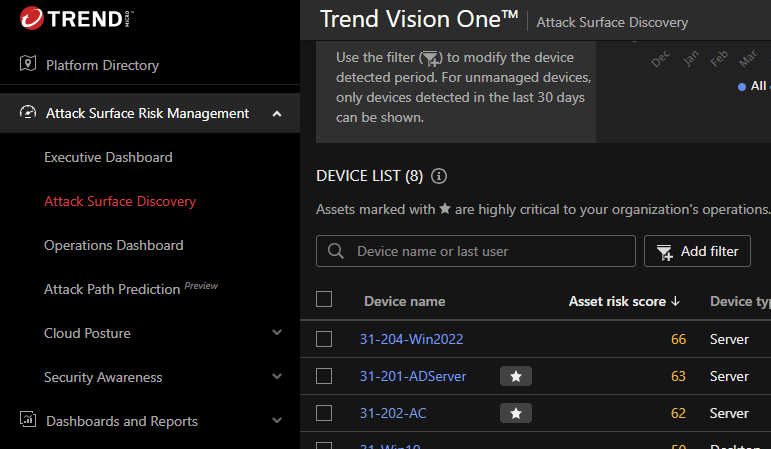Expand the Cloud Posture submenu
Screen dimensions: 771x449
click(277, 333)
